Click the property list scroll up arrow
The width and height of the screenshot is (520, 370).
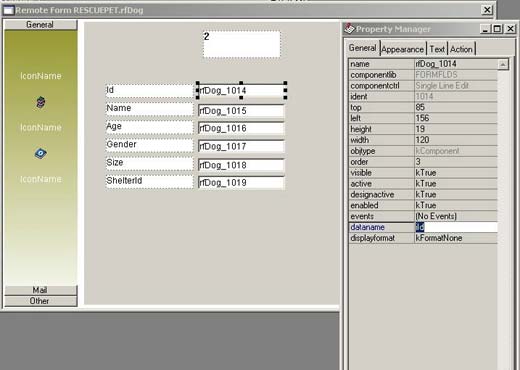503,64
